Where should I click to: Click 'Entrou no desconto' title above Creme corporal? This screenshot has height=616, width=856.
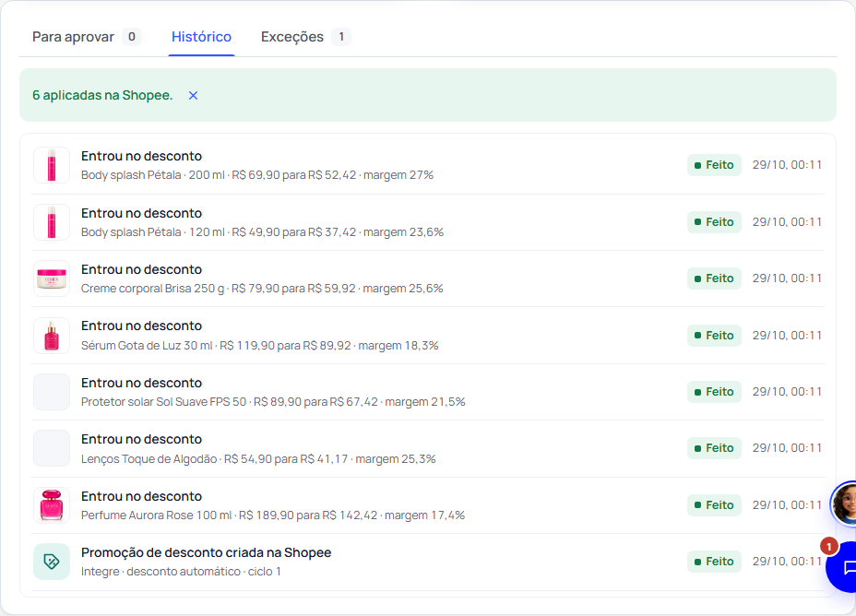point(141,269)
